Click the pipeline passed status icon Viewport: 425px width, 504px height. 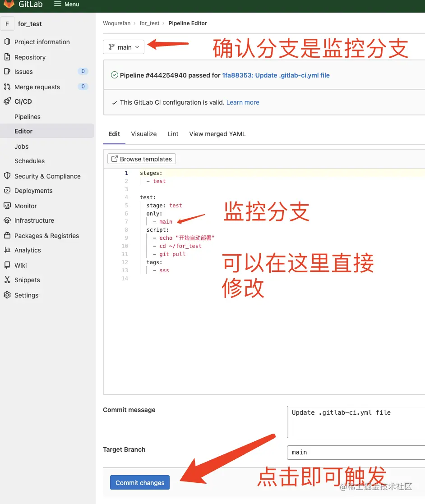click(x=114, y=75)
